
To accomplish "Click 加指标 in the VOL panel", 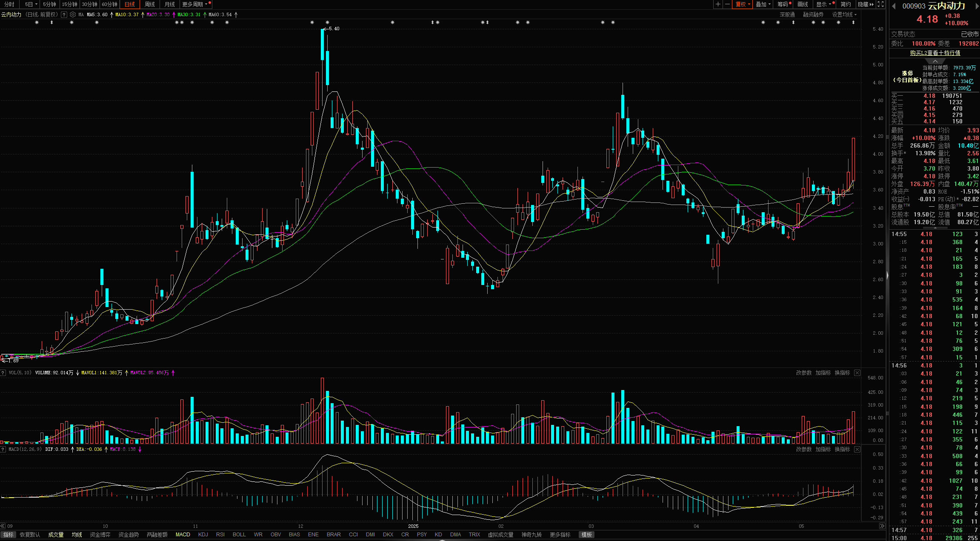I will 823,373.
